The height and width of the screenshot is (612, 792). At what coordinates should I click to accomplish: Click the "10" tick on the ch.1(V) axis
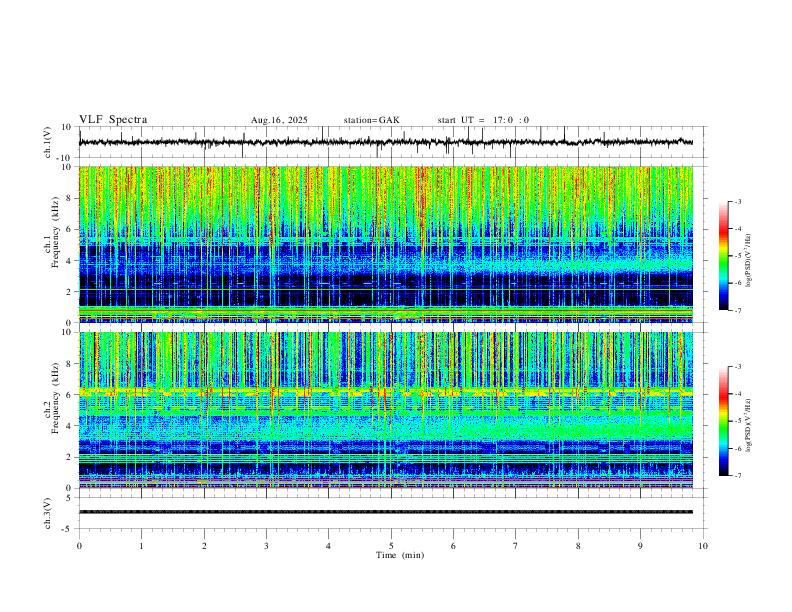67,127
